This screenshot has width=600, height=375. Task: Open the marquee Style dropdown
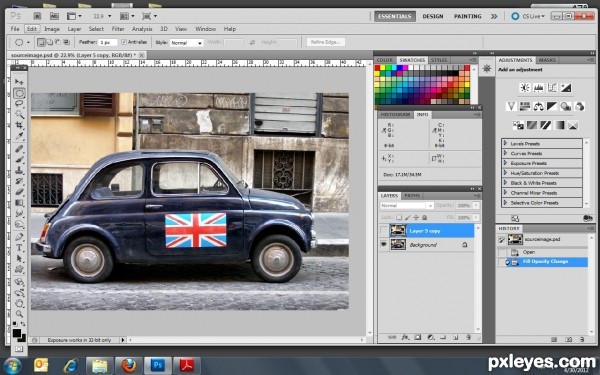pyautogui.click(x=187, y=43)
